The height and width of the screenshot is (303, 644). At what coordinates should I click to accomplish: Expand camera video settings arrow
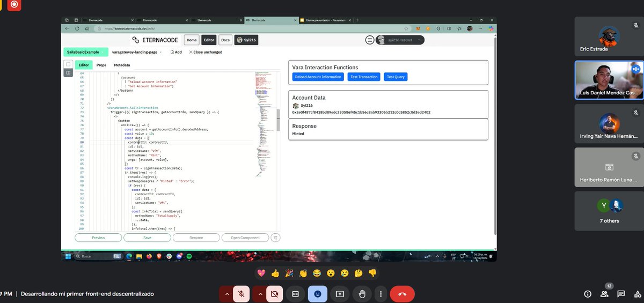(x=261, y=294)
